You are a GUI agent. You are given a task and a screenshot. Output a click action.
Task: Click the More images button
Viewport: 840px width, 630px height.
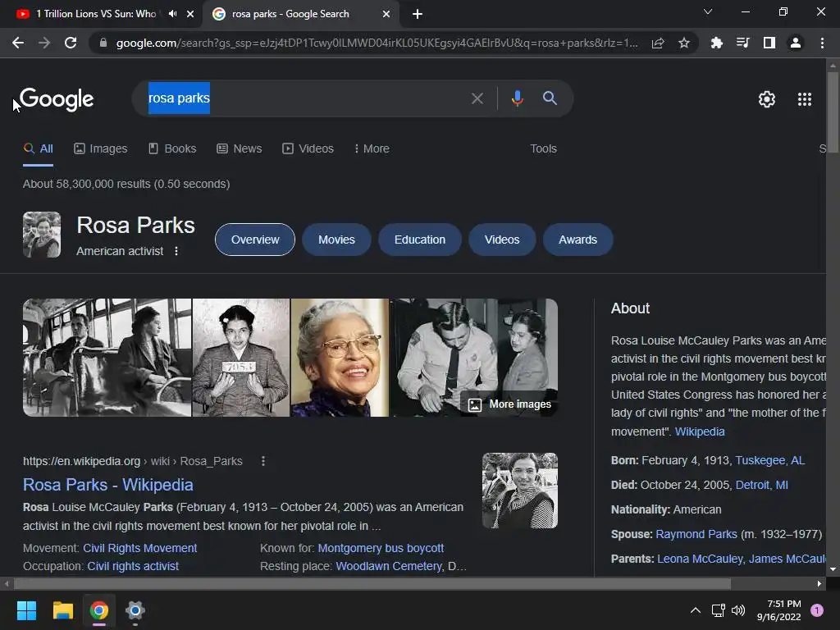(x=509, y=404)
